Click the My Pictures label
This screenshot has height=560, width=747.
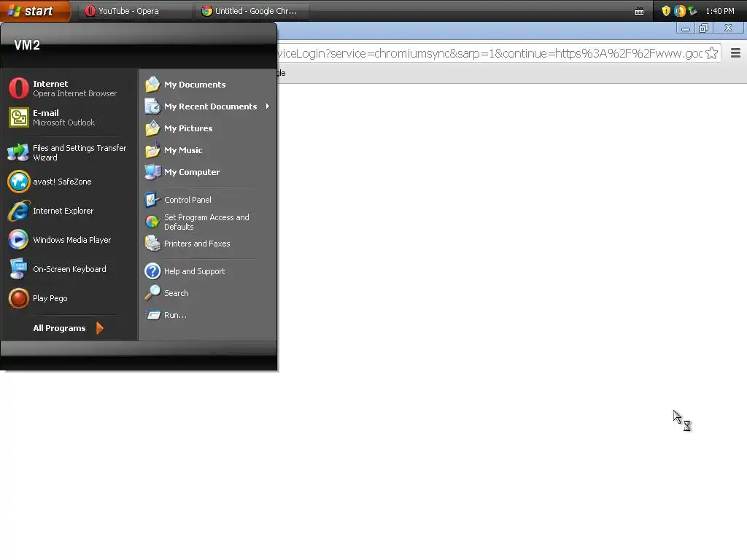point(188,128)
